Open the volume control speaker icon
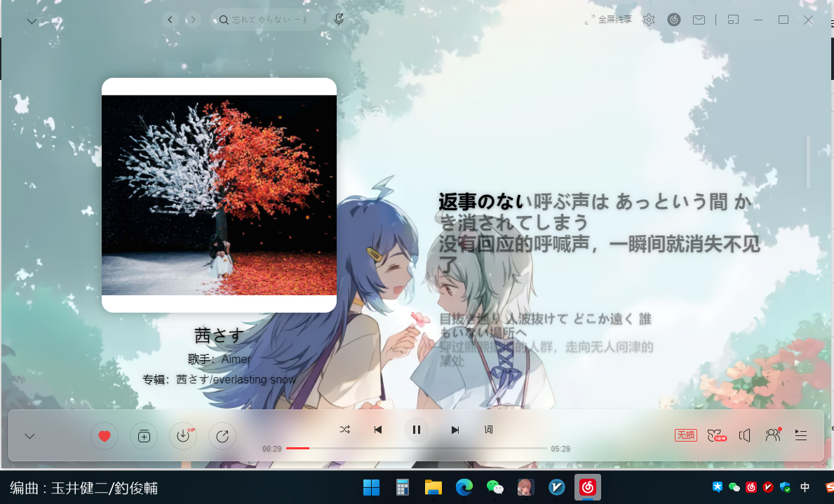This screenshot has width=834, height=504. (745, 435)
